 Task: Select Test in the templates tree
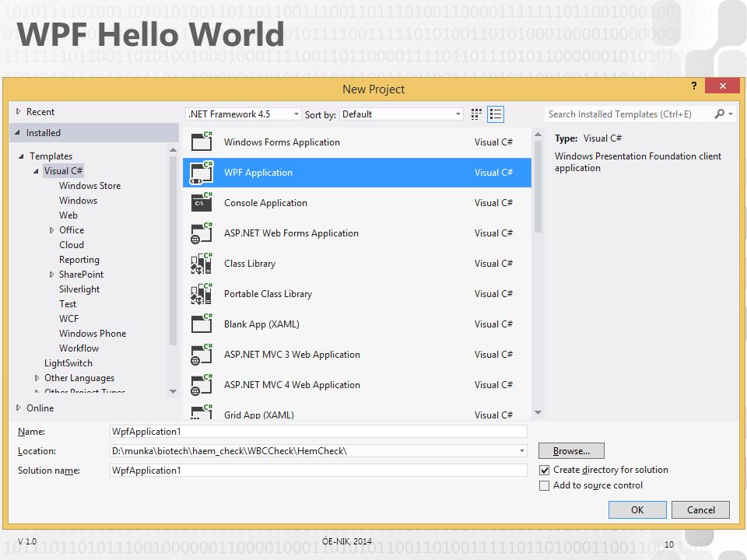pyautogui.click(x=67, y=304)
